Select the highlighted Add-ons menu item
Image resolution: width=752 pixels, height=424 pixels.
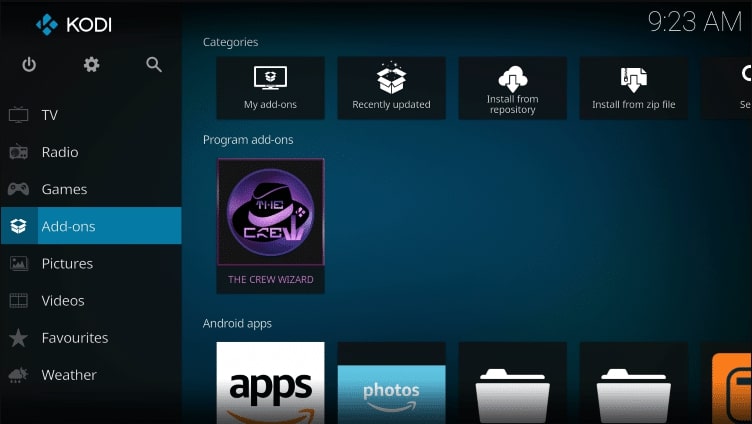click(x=91, y=225)
